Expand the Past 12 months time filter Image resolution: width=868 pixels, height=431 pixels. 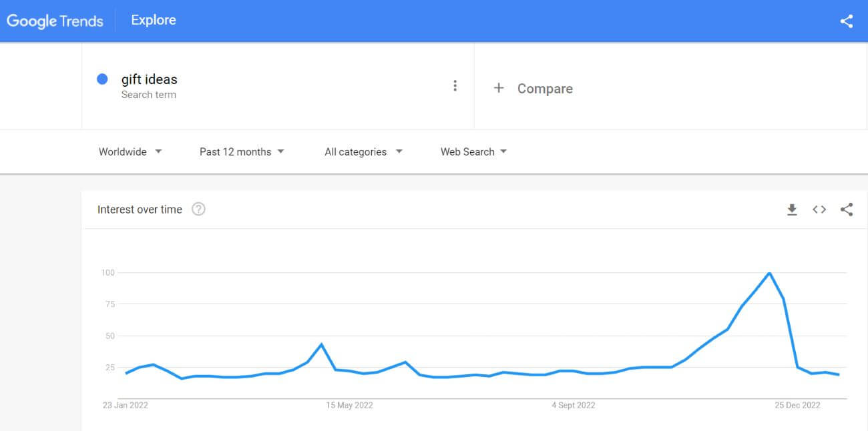point(242,151)
